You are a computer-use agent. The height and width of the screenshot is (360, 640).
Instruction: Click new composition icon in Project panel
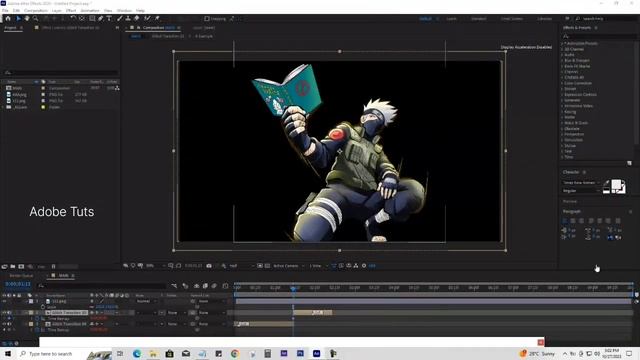click(x=21, y=267)
